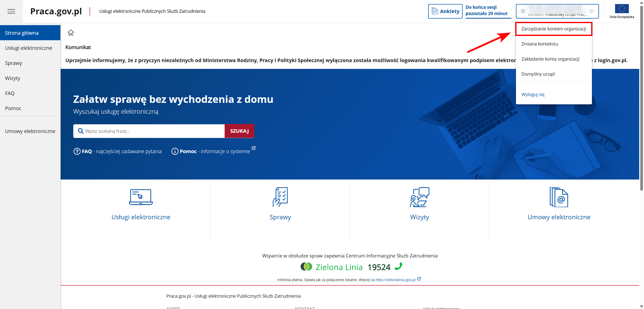Image resolution: width=644 pixels, height=309 pixels.
Task: Click the scrollbar down arrow
Action: tap(641, 306)
